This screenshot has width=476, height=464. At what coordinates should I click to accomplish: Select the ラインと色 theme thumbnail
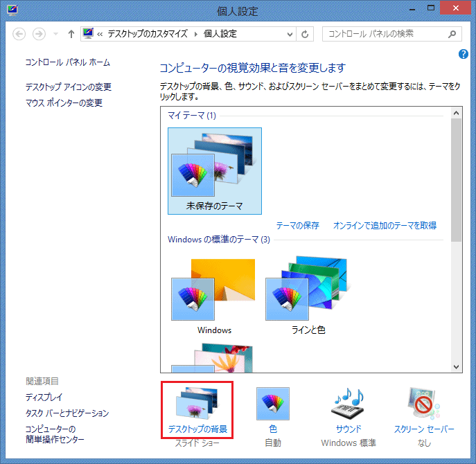click(308, 296)
